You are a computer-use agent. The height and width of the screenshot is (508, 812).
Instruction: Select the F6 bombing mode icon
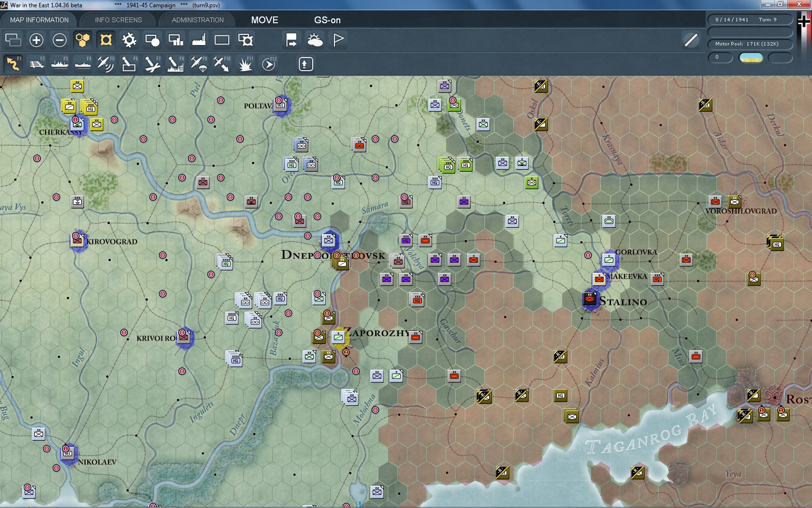point(129,63)
